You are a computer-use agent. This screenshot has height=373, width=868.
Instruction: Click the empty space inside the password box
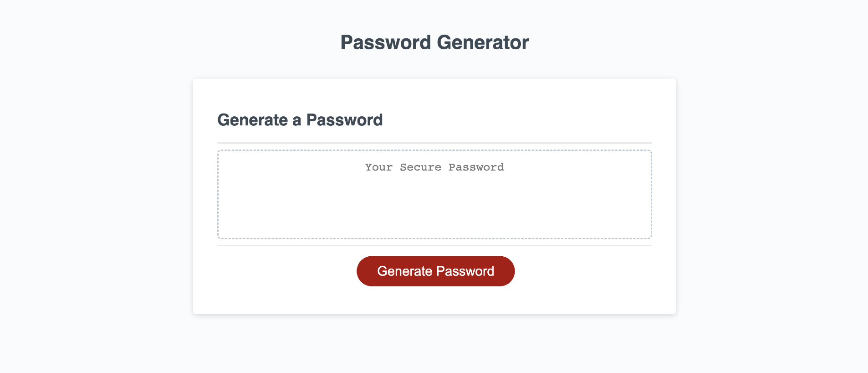434,214
